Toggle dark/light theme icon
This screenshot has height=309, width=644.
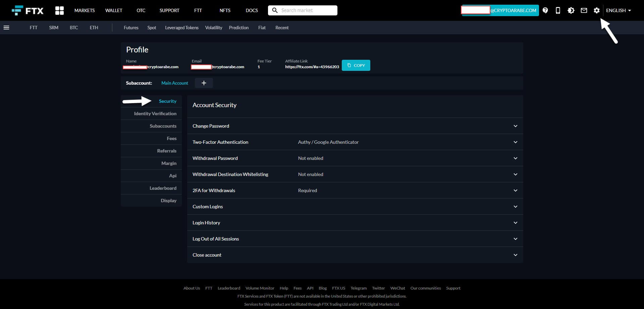[571, 10]
